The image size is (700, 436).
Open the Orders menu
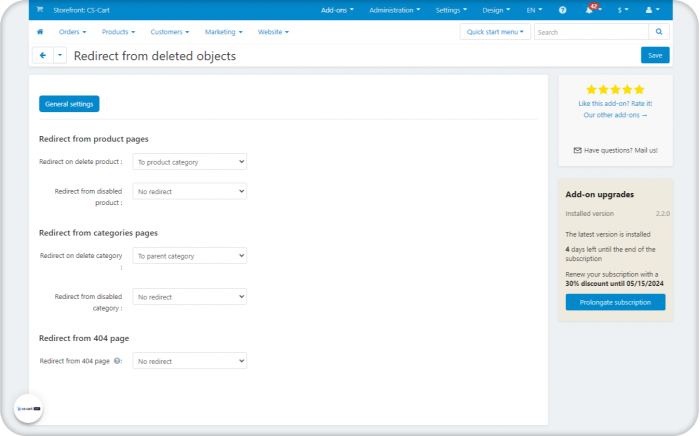pyautogui.click(x=72, y=32)
